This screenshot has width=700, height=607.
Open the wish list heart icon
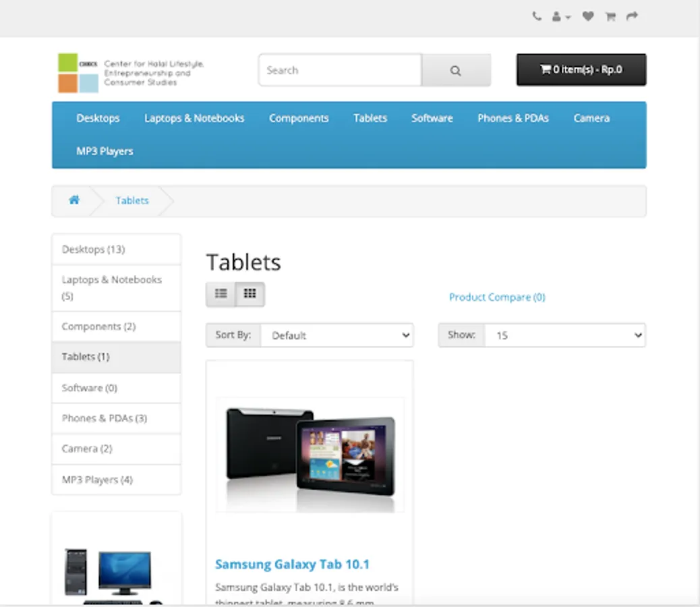588,16
